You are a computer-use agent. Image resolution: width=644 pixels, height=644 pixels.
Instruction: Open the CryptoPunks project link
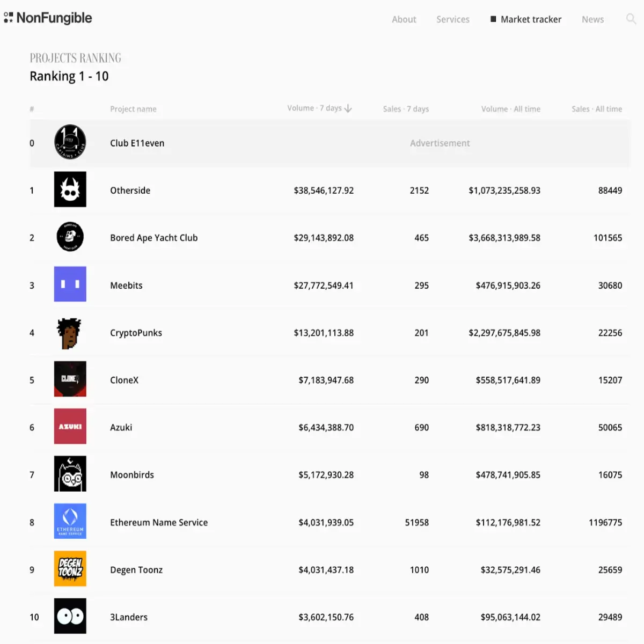136,333
